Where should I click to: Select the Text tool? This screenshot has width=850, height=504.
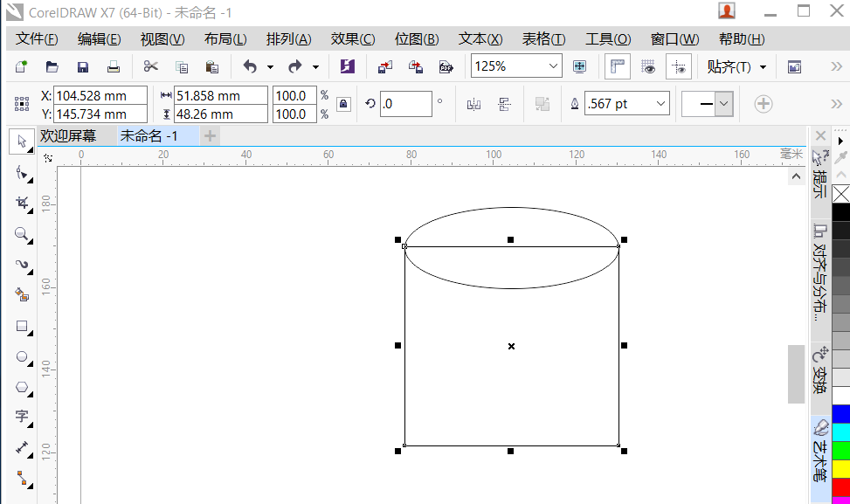(21, 418)
